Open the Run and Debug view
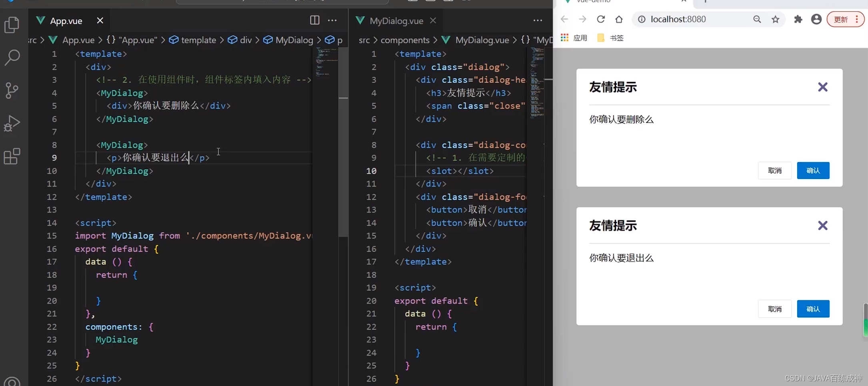This screenshot has width=868, height=386. point(12,123)
